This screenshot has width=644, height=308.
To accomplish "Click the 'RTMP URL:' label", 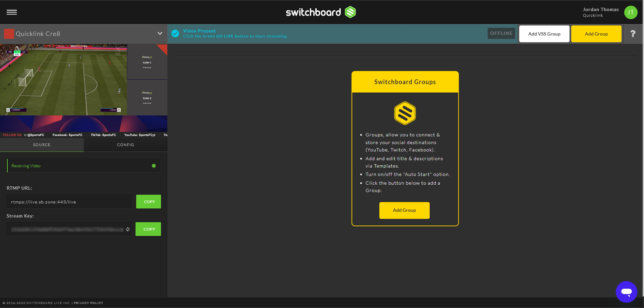I will click(x=19, y=188).
